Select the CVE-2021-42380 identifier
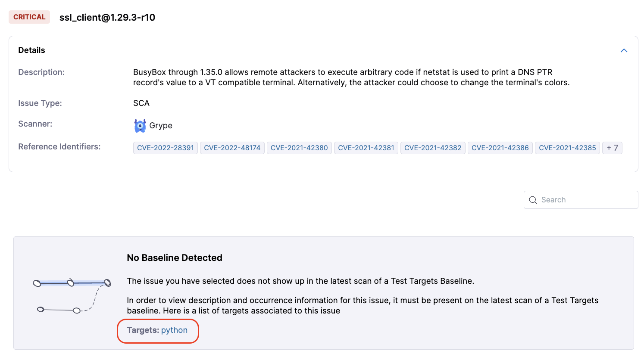 click(299, 148)
